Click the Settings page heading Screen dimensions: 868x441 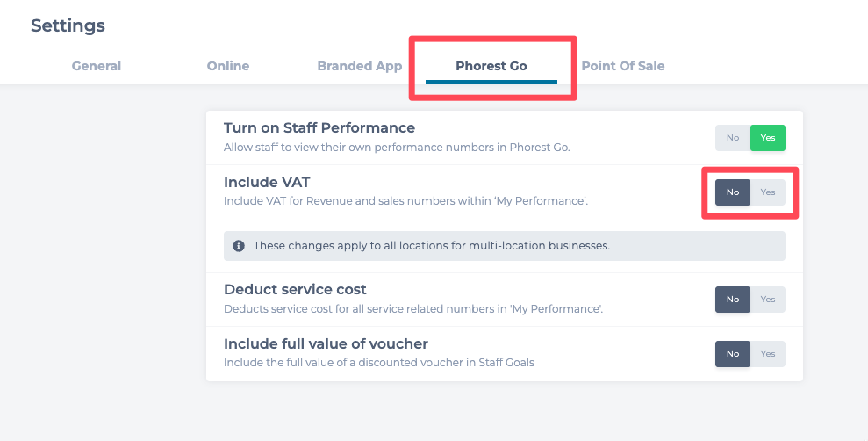coord(68,25)
